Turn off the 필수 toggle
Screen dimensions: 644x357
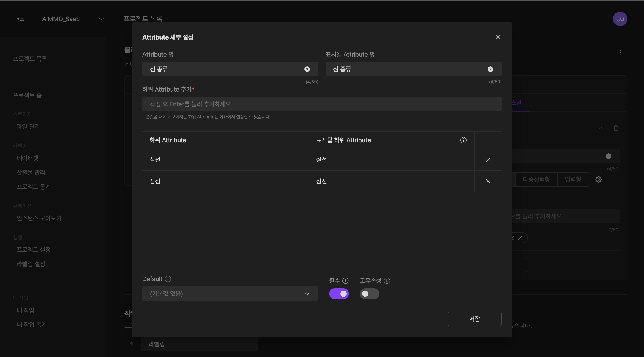point(339,294)
